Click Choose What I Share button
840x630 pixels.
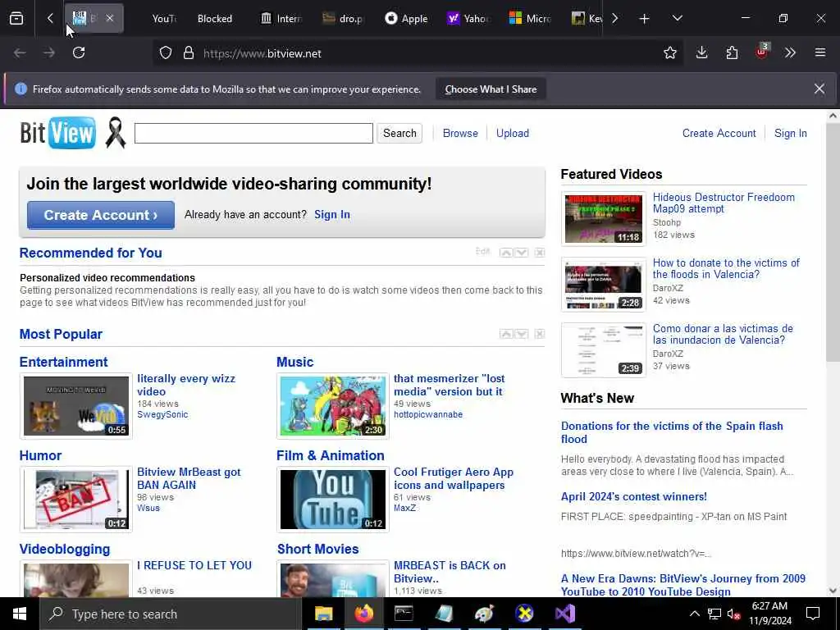coord(491,89)
